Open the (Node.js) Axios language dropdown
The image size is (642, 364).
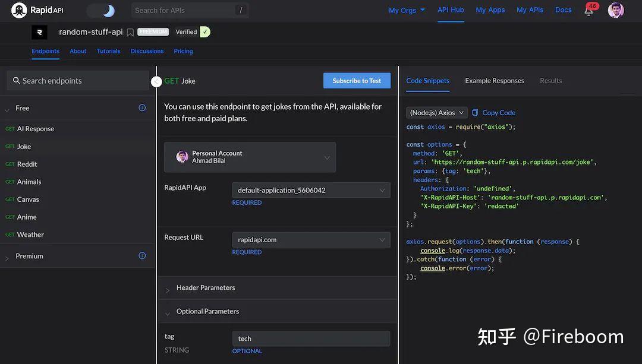pyautogui.click(x=437, y=112)
